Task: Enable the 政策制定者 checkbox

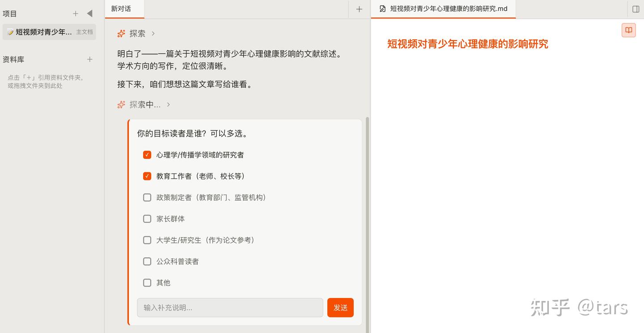Action: (x=147, y=197)
